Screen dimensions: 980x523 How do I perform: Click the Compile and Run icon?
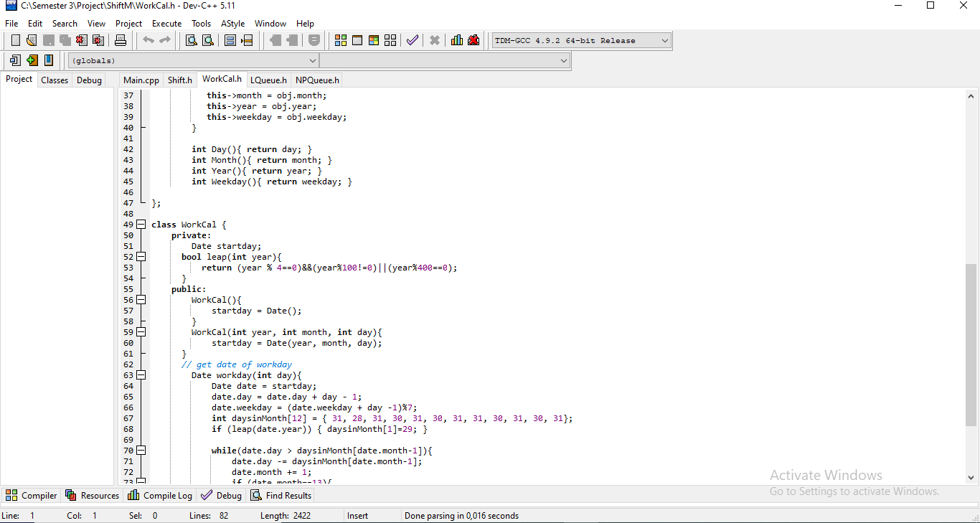tap(374, 40)
